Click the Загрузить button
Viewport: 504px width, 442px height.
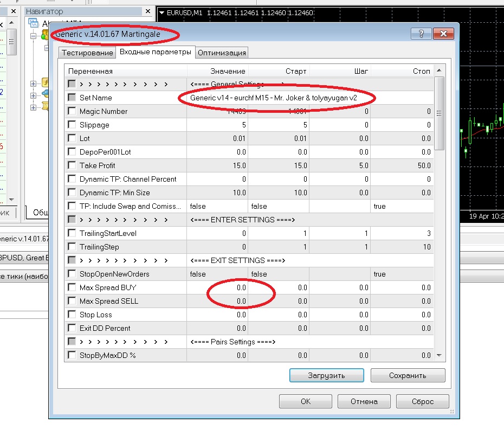coord(327,375)
